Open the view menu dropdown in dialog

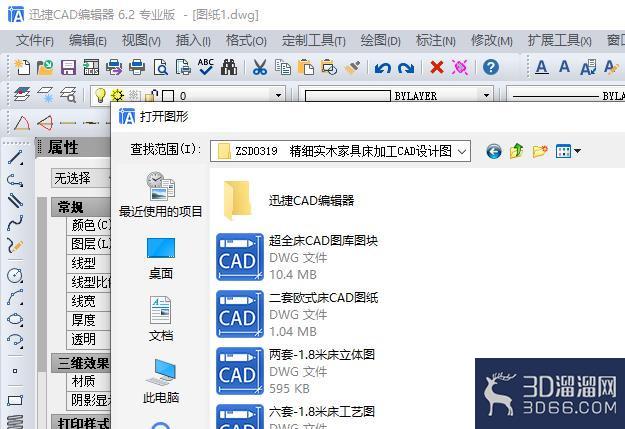[568, 151]
